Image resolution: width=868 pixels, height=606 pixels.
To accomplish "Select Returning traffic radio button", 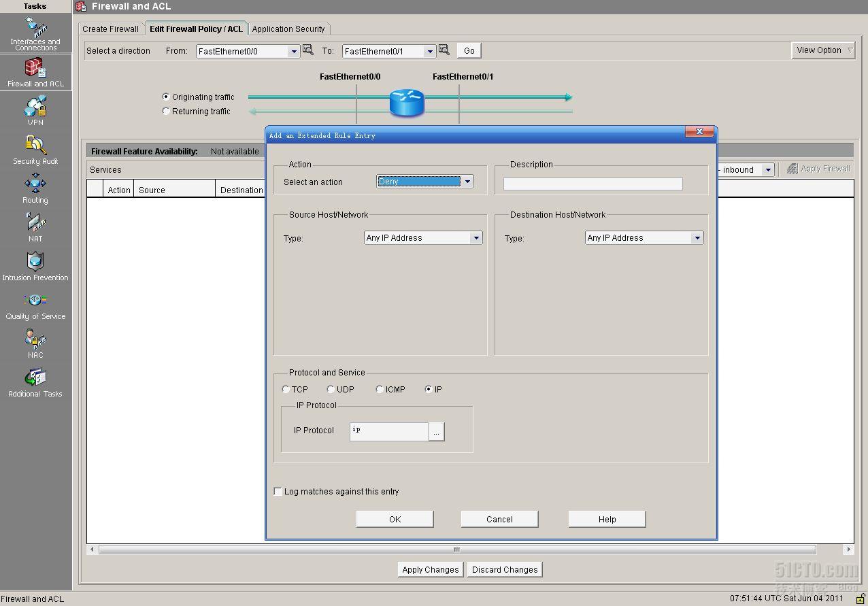I will point(166,111).
